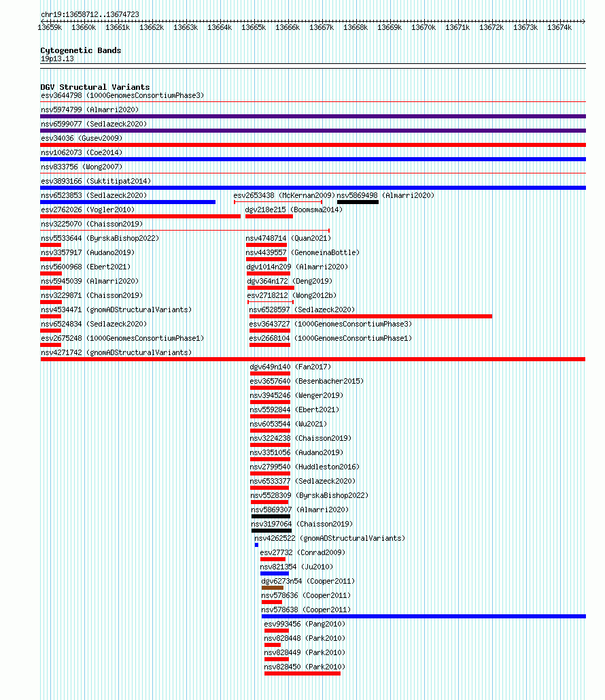Image resolution: width=605 pixels, height=700 pixels.
Task: Click esv3643727 (1000GenomesConsortiumPhase3) label
Action: coord(330,324)
